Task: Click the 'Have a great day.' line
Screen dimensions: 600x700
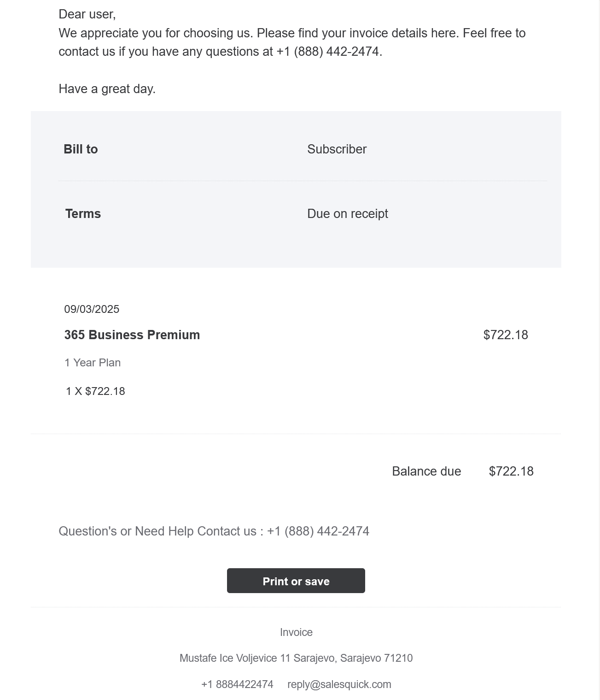Action: 107,89
